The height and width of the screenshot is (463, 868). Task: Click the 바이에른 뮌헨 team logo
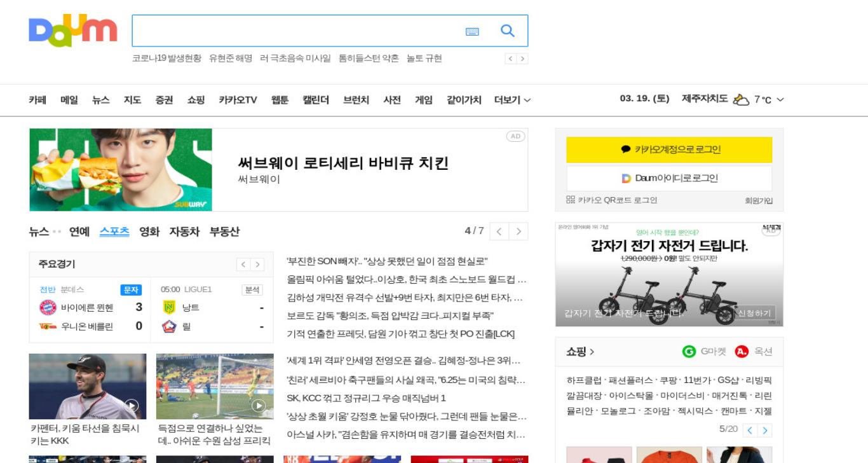pyautogui.click(x=48, y=308)
